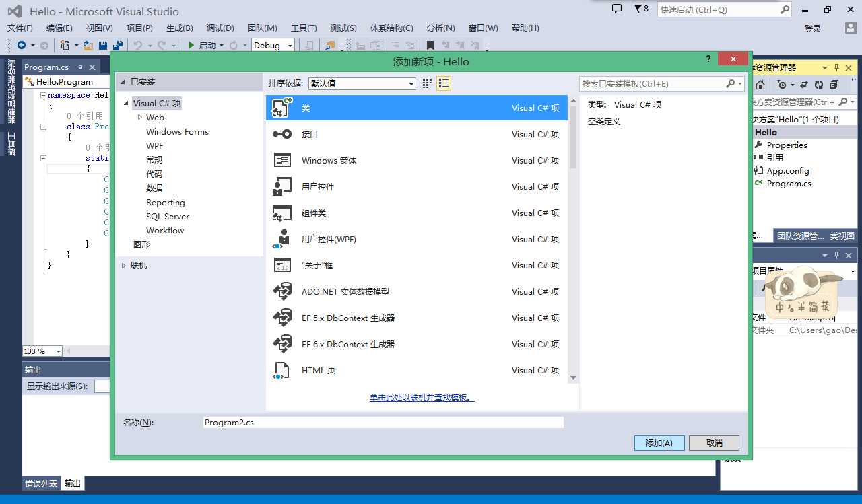Select the Reporting category
This screenshot has width=862, height=504.
[x=165, y=202]
